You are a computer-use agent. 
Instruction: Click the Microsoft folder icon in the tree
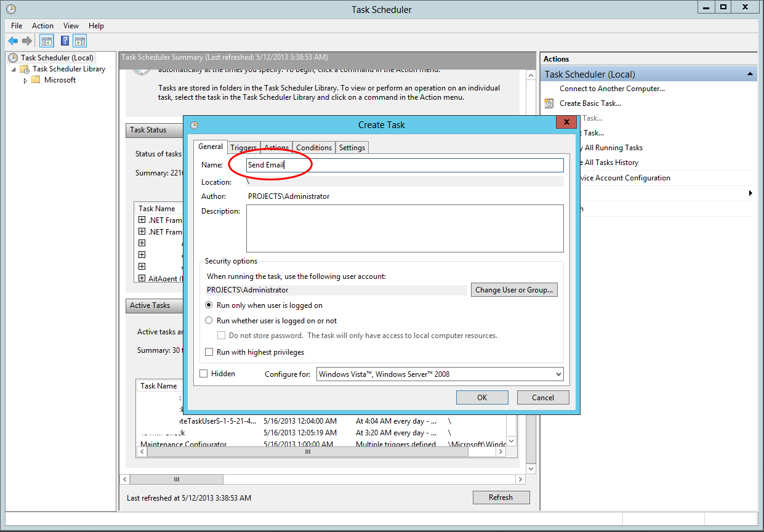35,79
